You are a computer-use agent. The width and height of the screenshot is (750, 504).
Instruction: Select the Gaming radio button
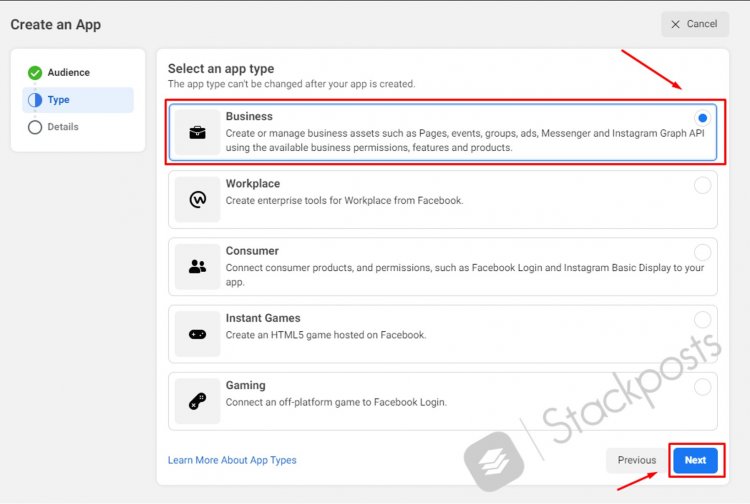tap(702, 387)
